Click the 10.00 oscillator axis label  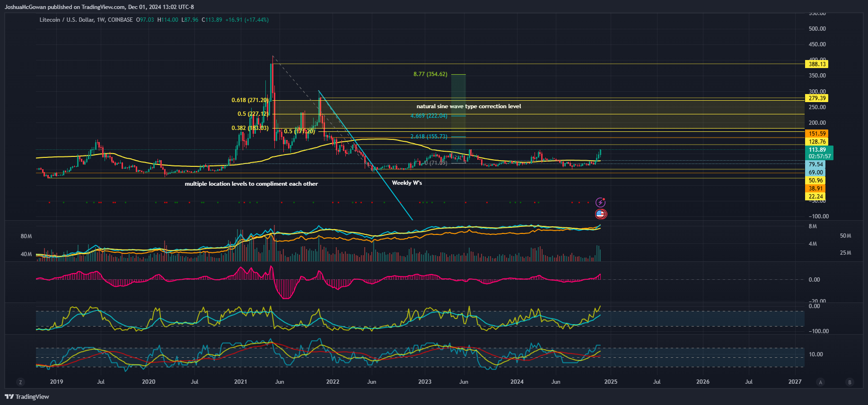click(816, 354)
